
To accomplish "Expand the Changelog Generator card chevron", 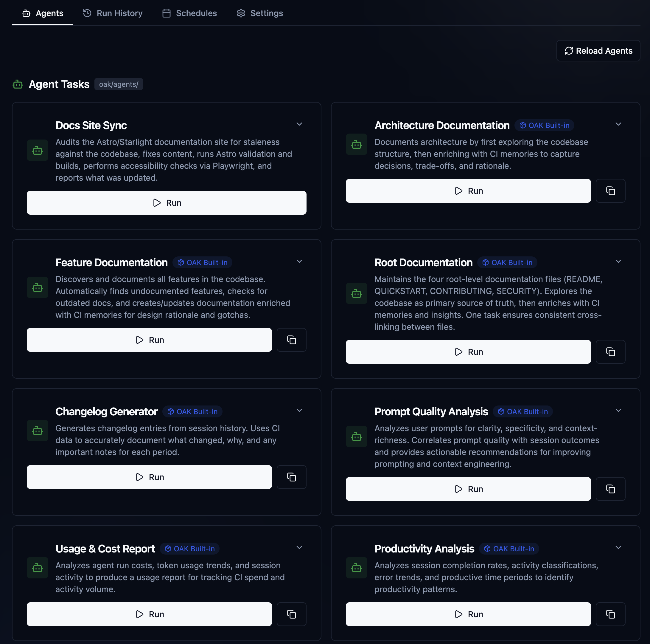I will coord(299,410).
